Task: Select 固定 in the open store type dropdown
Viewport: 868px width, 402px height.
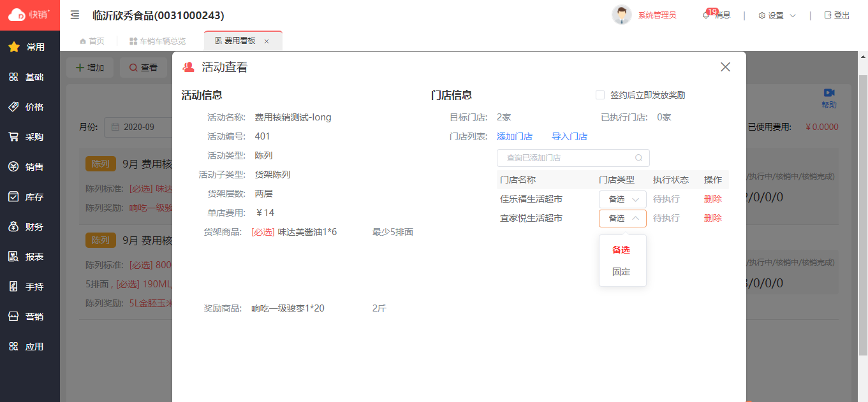Action: coord(622,271)
